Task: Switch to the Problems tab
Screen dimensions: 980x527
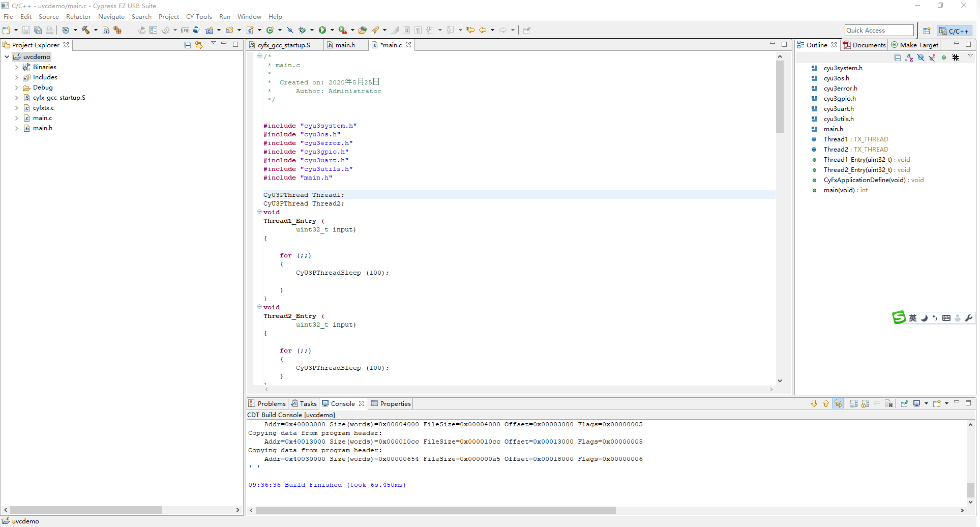Action: tap(272, 403)
